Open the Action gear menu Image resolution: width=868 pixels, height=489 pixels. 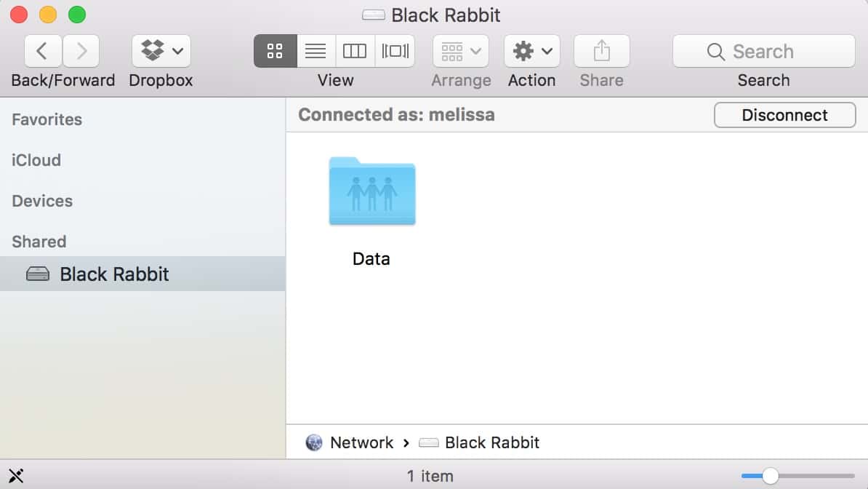pyautogui.click(x=531, y=52)
